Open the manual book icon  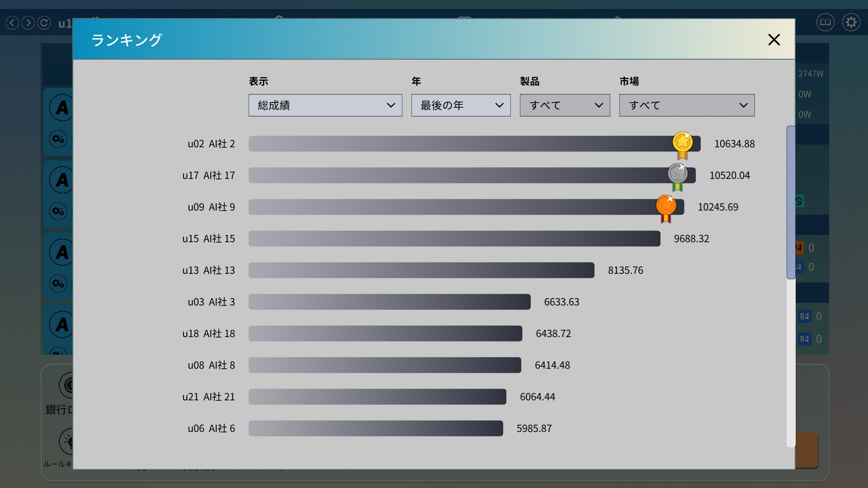[825, 22]
